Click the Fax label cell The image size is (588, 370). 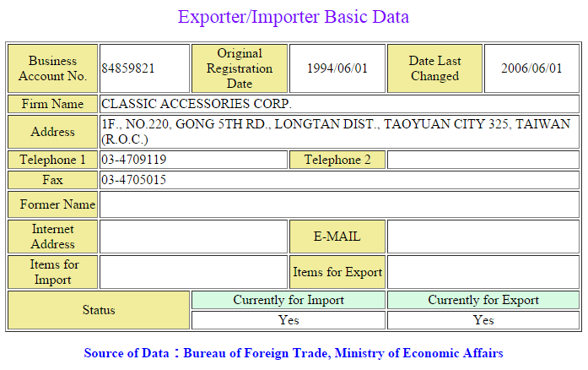pos(53,180)
